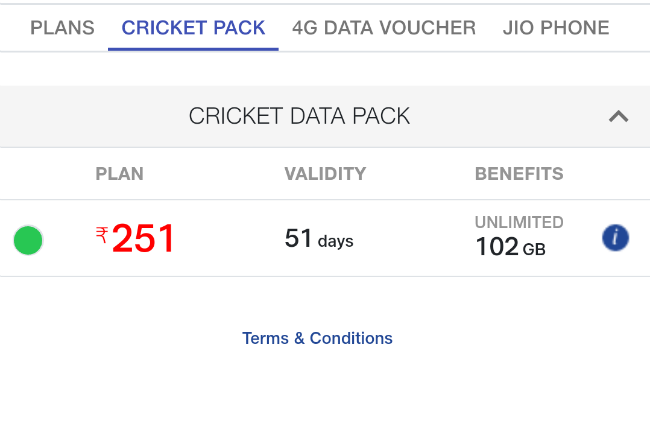Image resolution: width=650 pixels, height=429 pixels.
Task: Select the green radio button for ₹251 plan
Action: pos(28,240)
